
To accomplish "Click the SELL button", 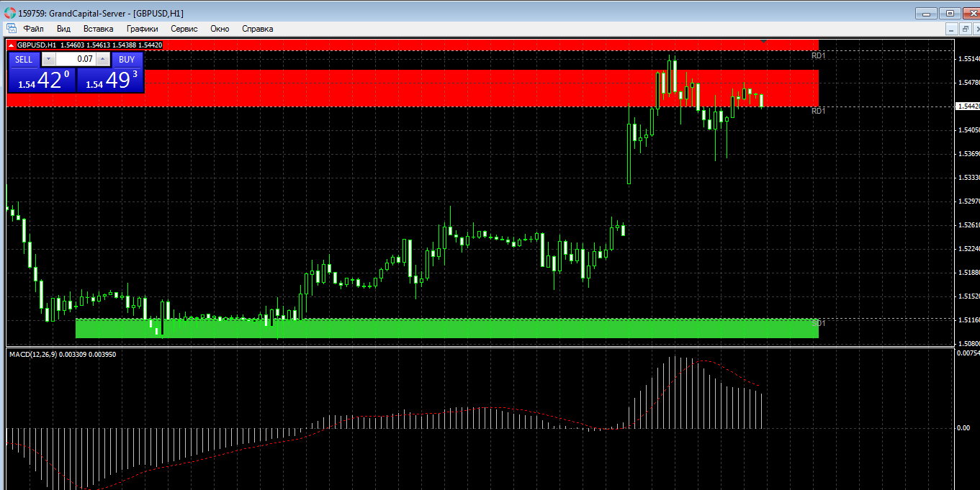I will (x=24, y=59).
